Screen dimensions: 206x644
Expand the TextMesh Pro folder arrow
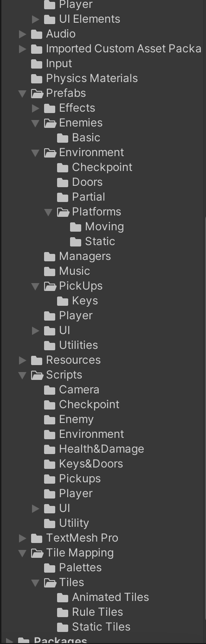23,538
